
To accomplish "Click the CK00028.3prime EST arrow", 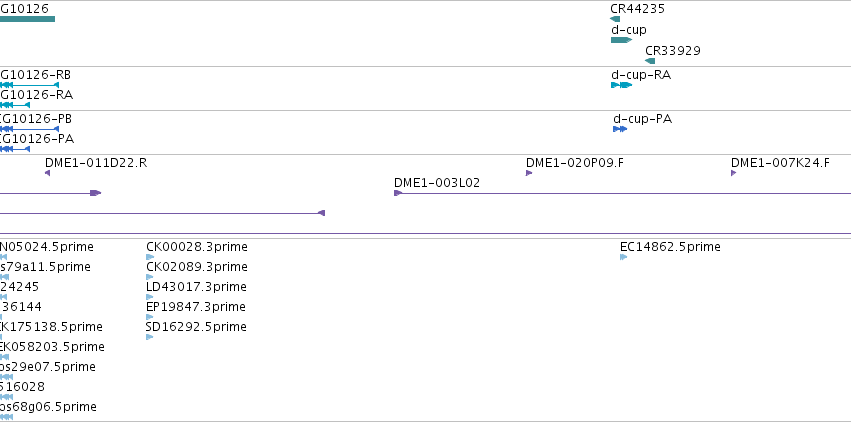I will 150,257.
